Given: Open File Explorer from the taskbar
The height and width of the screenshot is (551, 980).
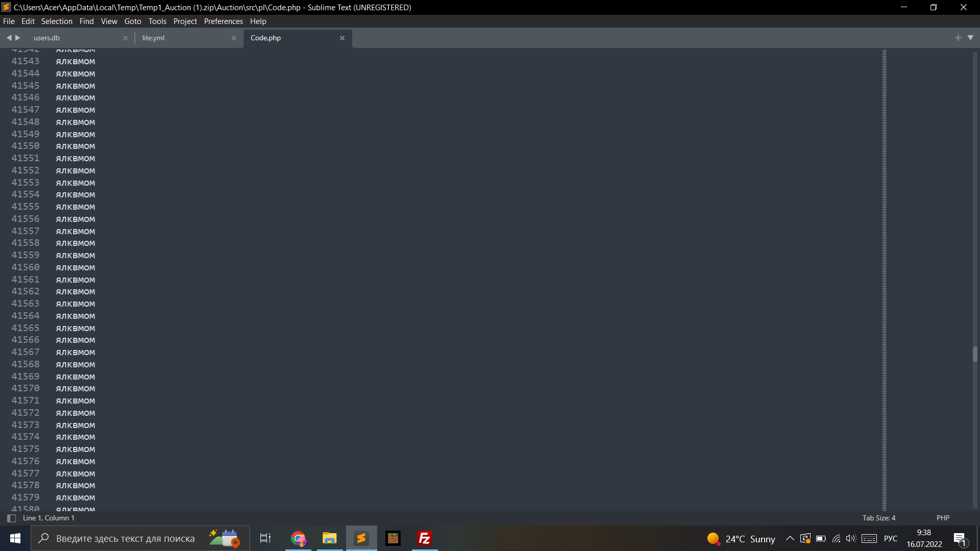Looking at the screenshot, I should pyautogui.click(x=330, y=539).
